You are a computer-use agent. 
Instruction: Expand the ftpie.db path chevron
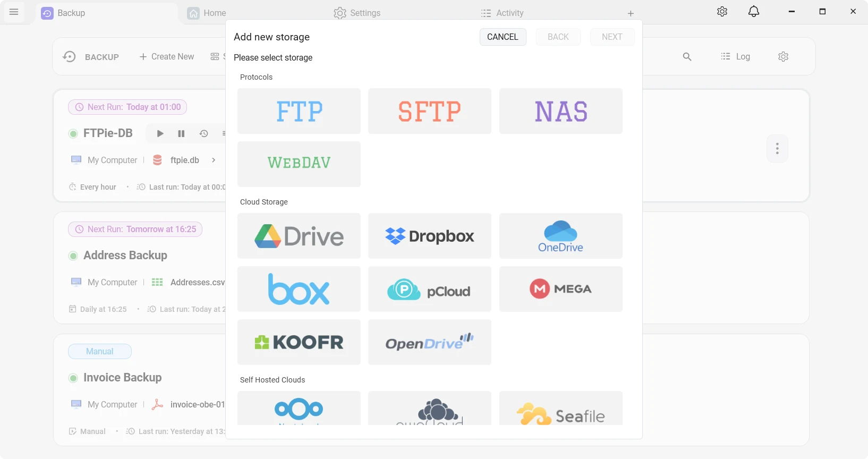coord(214,160)
